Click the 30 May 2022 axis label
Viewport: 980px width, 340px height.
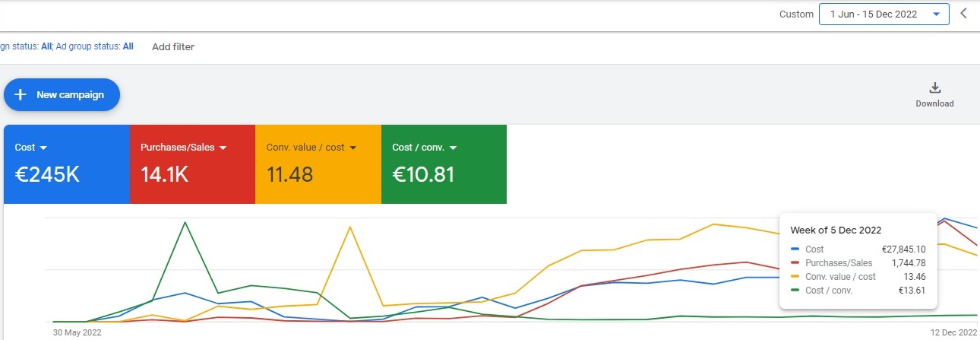77,332
